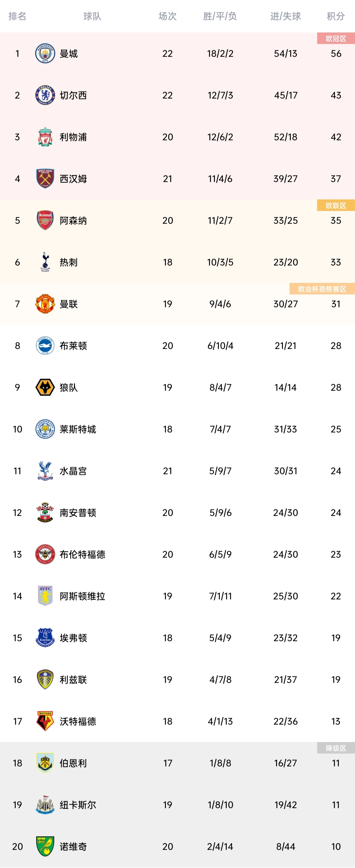
Task: Tap the Norwich City canary crest
Action: coord(45,846)
